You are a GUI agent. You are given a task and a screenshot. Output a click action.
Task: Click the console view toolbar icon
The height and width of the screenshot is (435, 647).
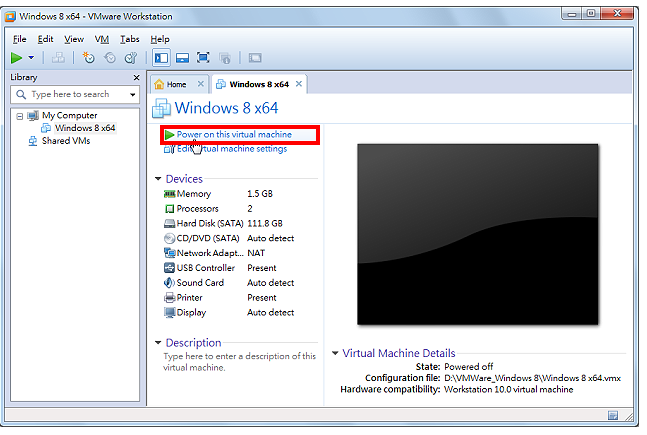pos(255,58)
